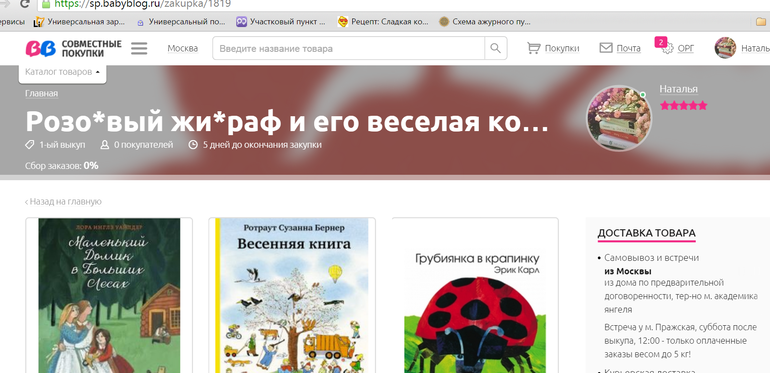Open the Покупки shopping cart
770x373 pixels.
tap(553, 48)
